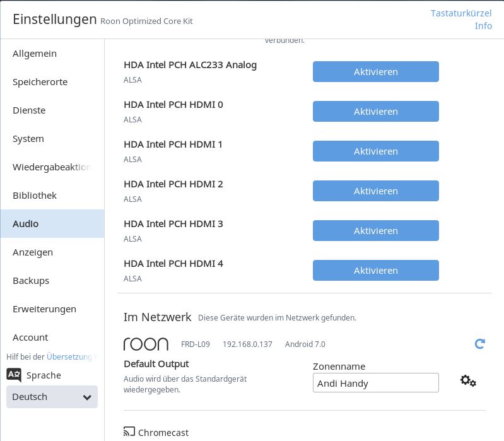This screenshot has height=441, width=504.
Task: Expand the Deutsch language dropdown
Action: (52, 397)
